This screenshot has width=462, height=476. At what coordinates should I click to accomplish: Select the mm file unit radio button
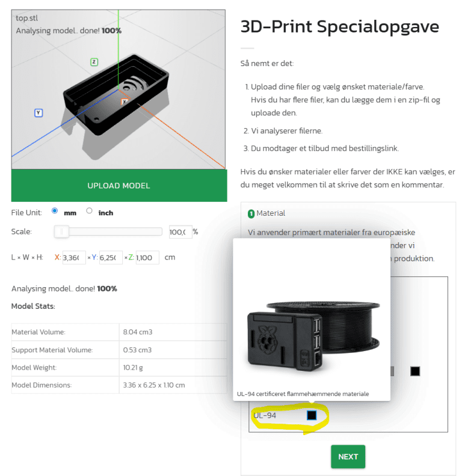tap(55, 211)
